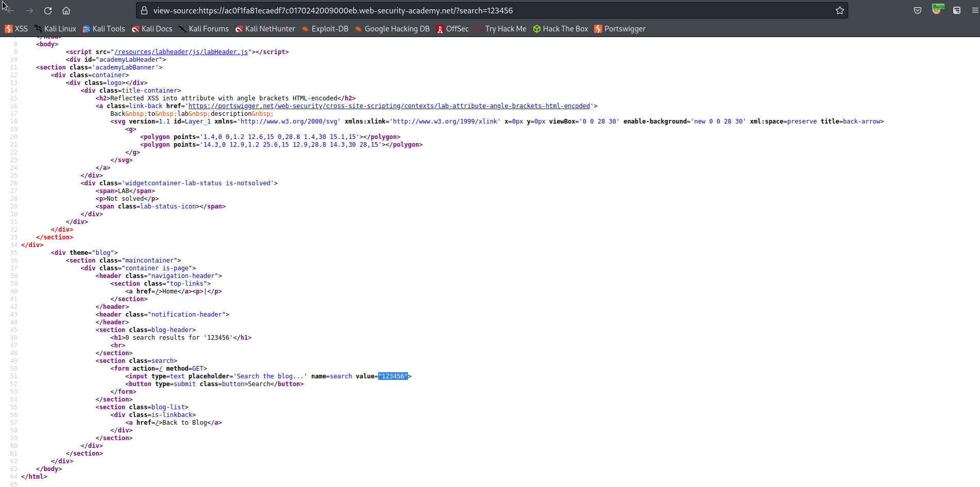
Task: Click the 'academyLabBanner' class value
Action: [125, 67]
